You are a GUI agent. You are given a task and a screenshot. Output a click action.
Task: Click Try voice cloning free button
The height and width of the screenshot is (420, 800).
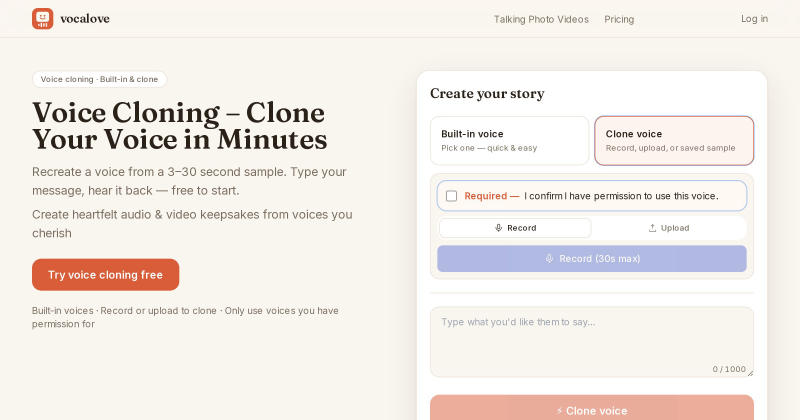(x=106, y=275)
